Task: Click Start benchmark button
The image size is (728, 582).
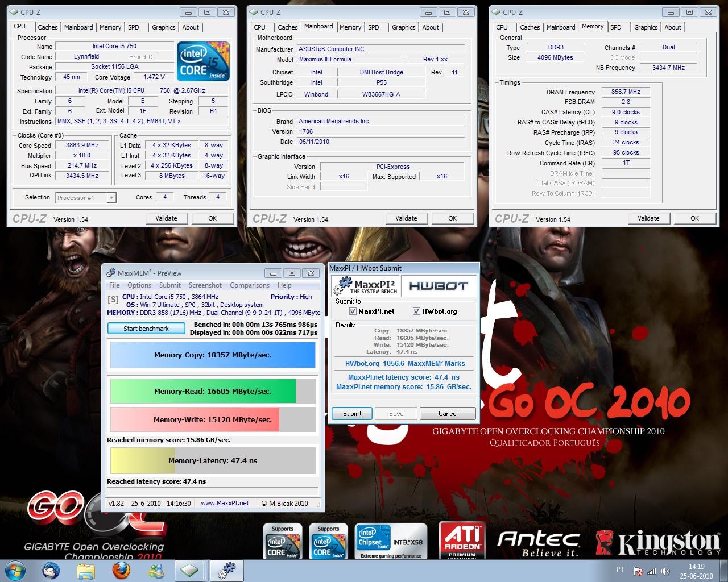Action: click(x=146, y=329)
